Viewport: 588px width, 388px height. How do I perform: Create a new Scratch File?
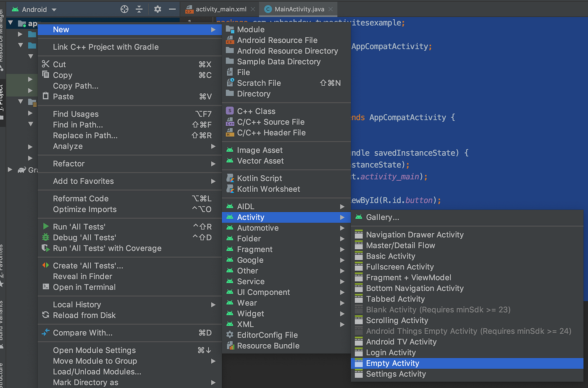tap(258, 83)
